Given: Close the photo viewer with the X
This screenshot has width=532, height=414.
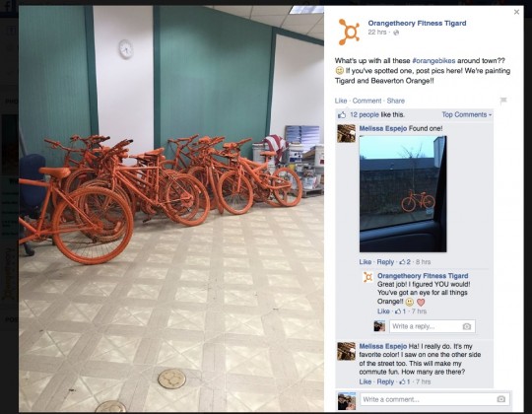Looking at the screenshot, I should click(516, 12).
